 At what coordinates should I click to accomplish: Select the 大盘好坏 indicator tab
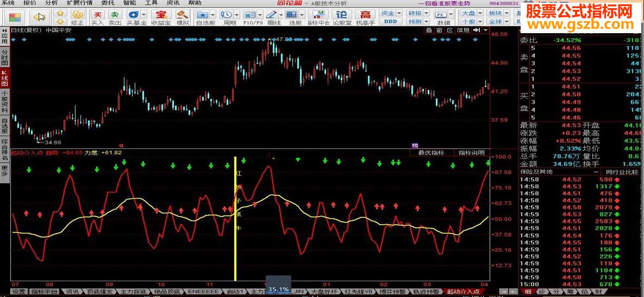click(324, 292)
